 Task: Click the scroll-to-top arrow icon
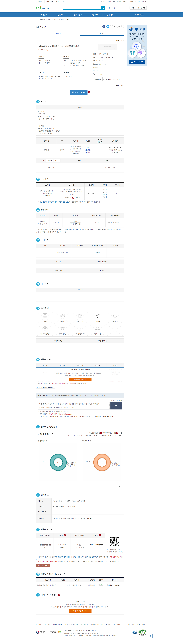coord(150,636)
